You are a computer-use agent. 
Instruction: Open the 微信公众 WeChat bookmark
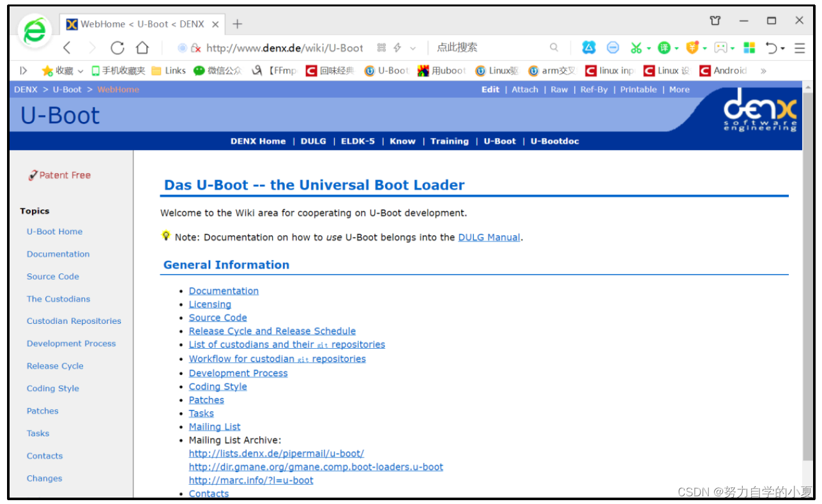(x=218, y=71)
